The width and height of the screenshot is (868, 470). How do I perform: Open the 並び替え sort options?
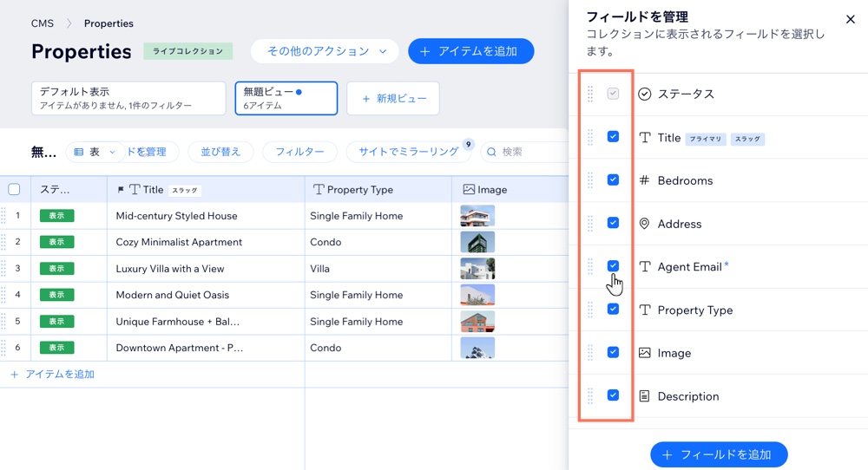coord(220,152)
